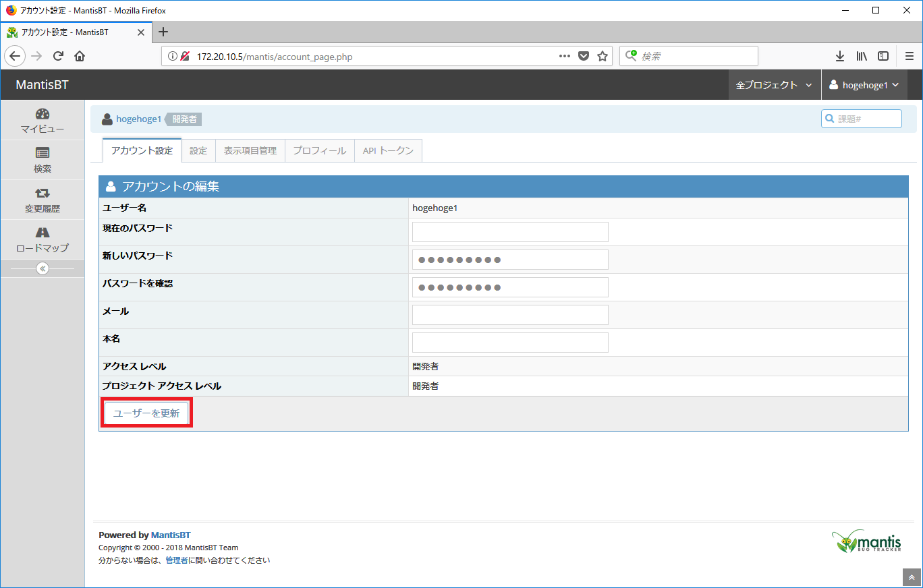Click the browser Back arrow button

[15, 56]
